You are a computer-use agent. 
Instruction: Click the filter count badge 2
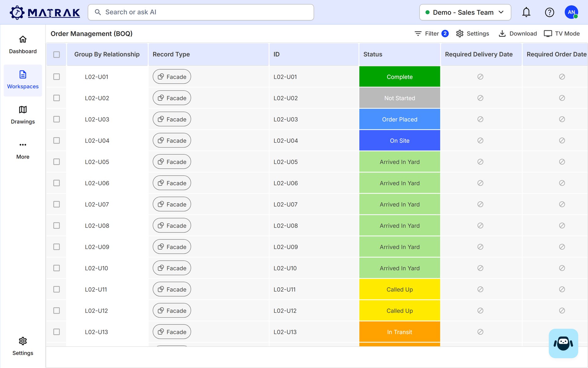coord(445,33)
